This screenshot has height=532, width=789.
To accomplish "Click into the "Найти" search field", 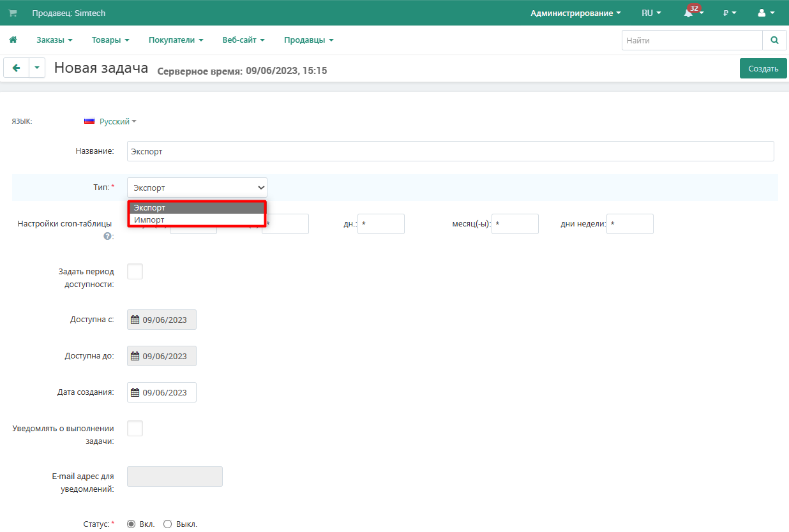I will pos(692,40).
